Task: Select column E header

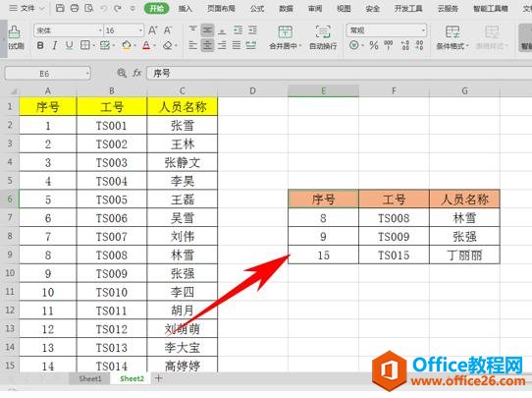Action: 323,90
